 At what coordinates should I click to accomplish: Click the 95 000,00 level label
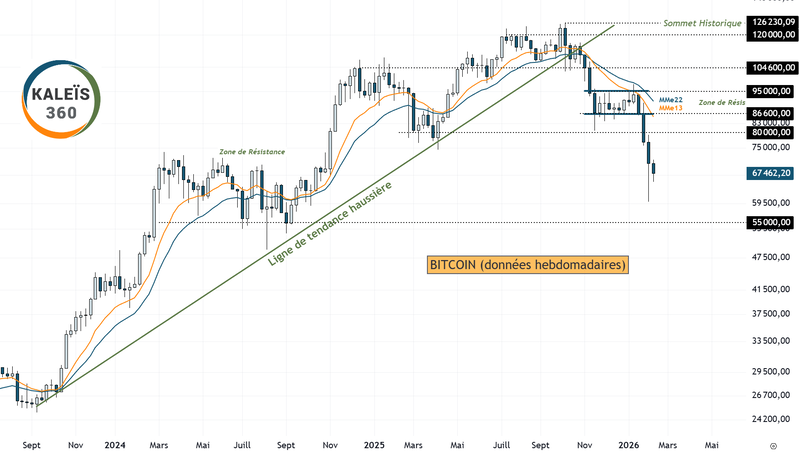click(771, 91)
